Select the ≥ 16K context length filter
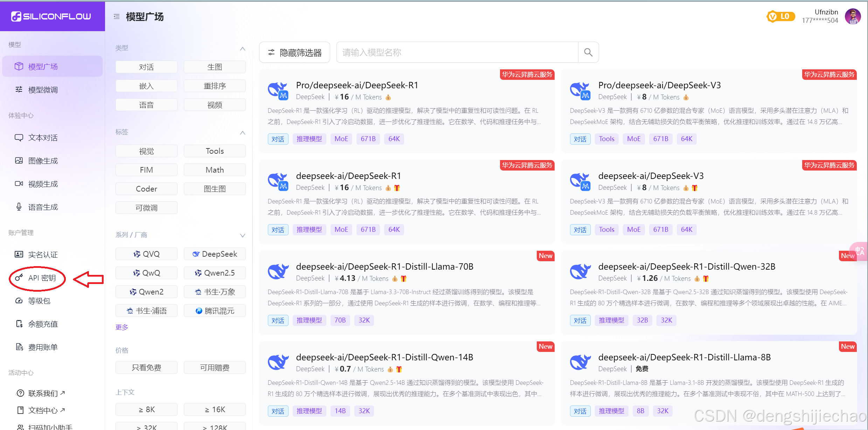The width and height of the screenshot is (868, 430). tap(215, 409)
